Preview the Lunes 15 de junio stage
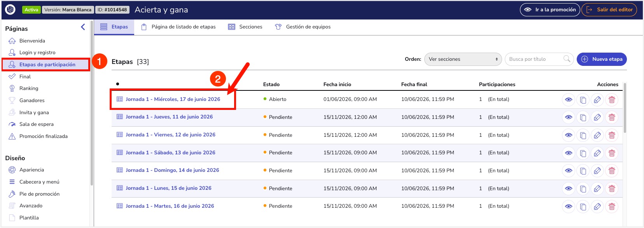644x228 pixels. (569, 189)
